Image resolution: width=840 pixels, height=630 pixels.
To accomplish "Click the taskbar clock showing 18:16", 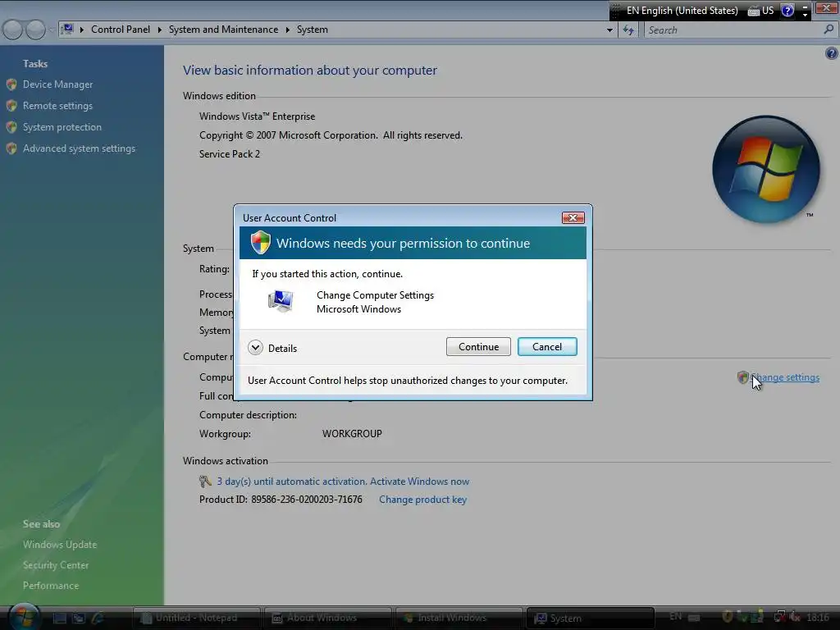I will point(818,618).
